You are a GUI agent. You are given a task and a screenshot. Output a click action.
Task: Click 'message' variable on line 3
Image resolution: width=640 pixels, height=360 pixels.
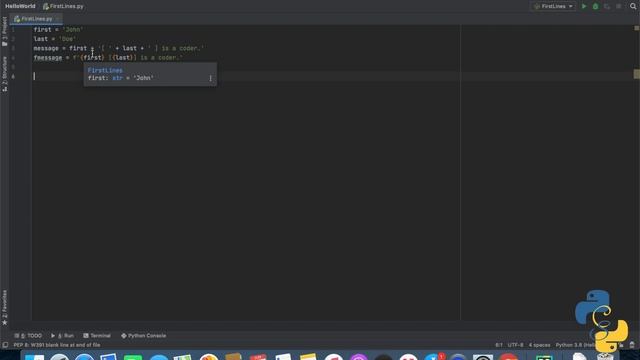tap(46, 48)
